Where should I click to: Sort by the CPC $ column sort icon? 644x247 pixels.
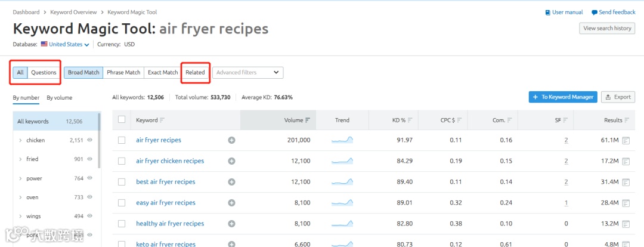point(459,121)
